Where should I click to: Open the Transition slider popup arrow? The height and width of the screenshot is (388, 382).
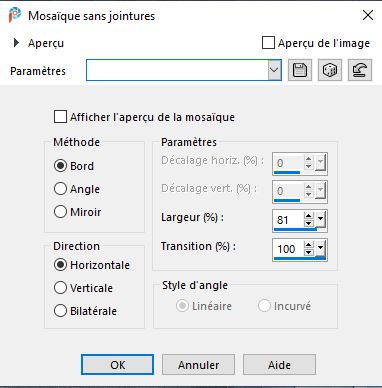point(320,249)
